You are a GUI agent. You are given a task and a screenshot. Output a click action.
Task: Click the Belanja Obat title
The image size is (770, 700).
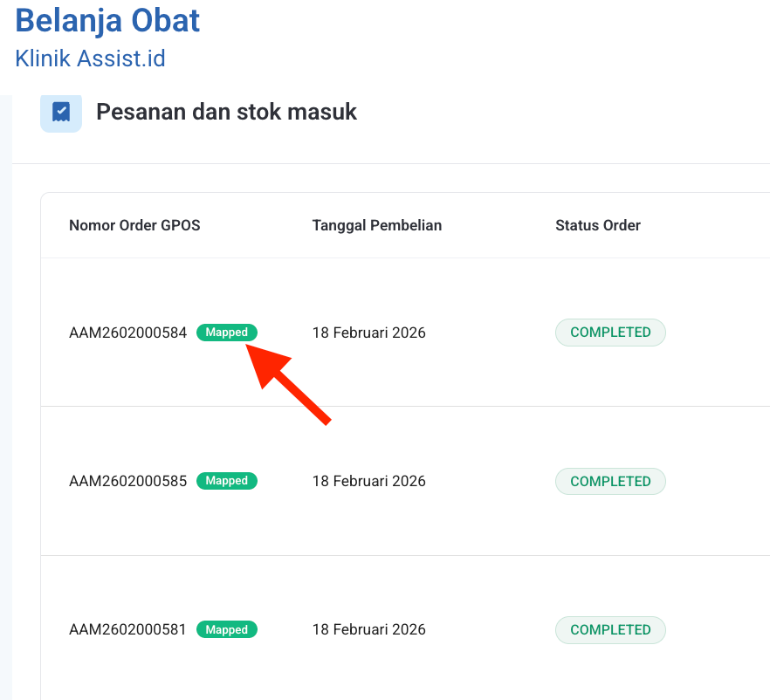tap(108, 21)
